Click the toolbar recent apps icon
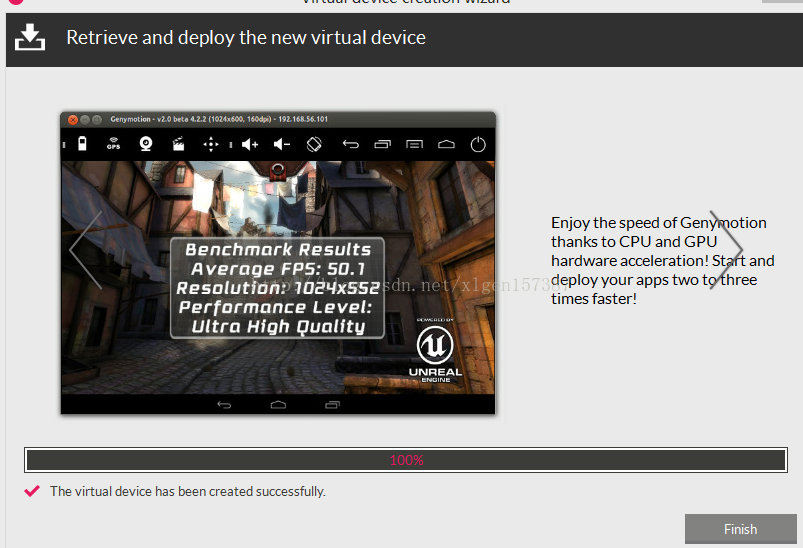 tap(382, 144)
